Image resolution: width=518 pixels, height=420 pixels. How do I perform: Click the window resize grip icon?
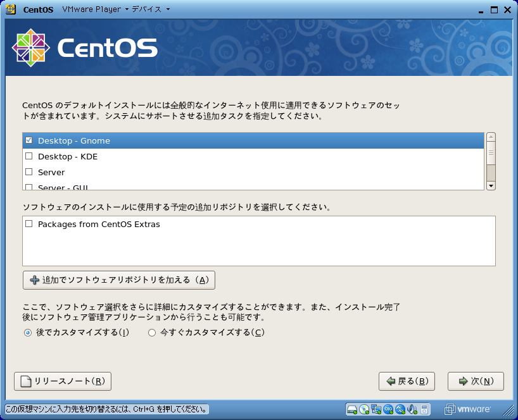pos(508,410)
